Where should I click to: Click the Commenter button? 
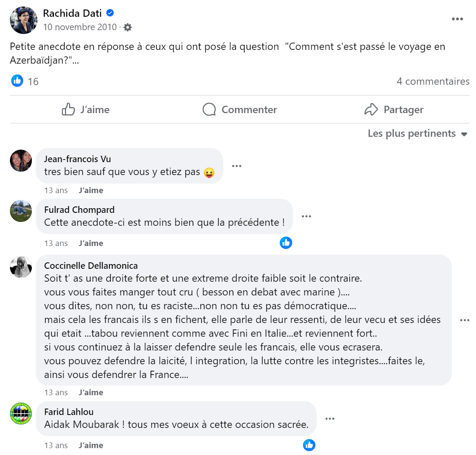(240, 110)
